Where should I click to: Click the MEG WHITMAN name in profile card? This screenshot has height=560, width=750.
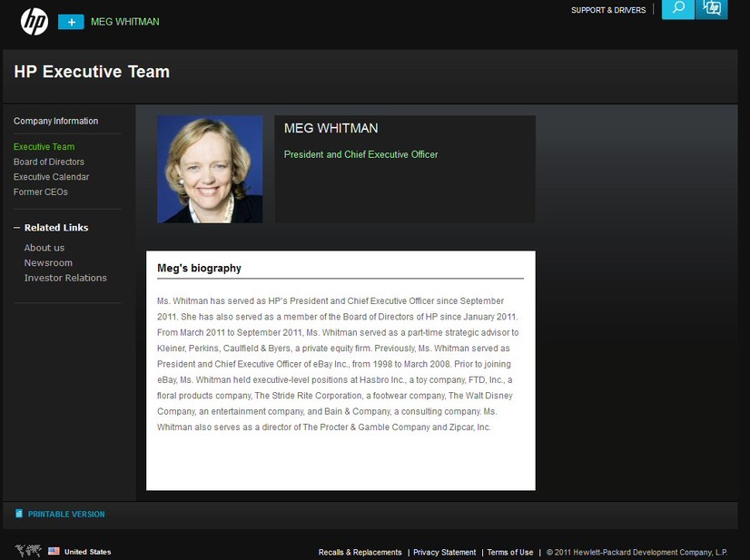(331, 128)
